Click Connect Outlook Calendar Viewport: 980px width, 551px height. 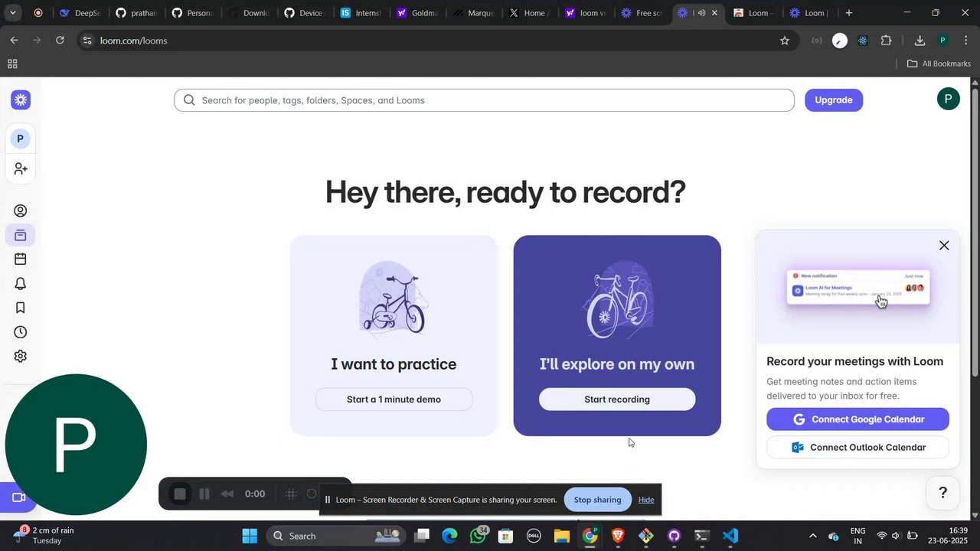pyautogui.click(x=857, y=448)
